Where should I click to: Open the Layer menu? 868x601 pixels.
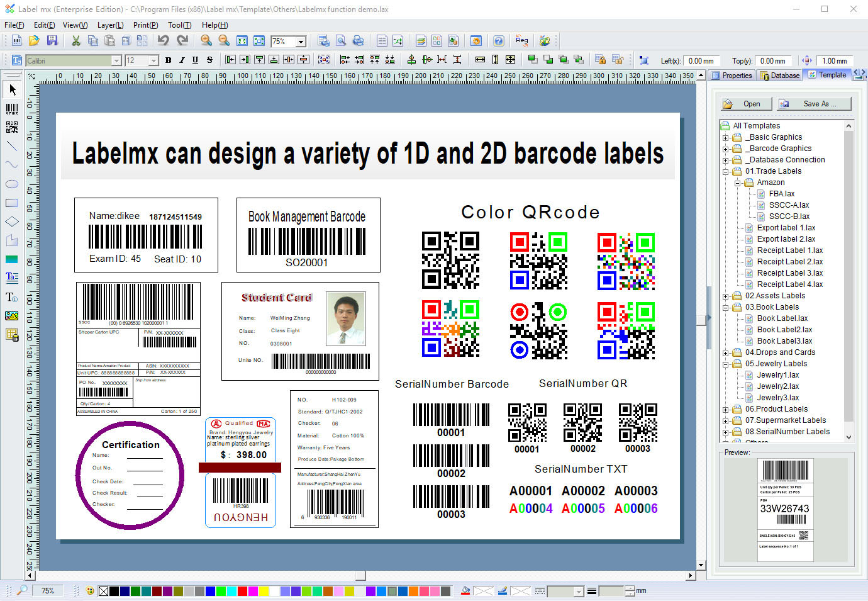tap(110, 25)
